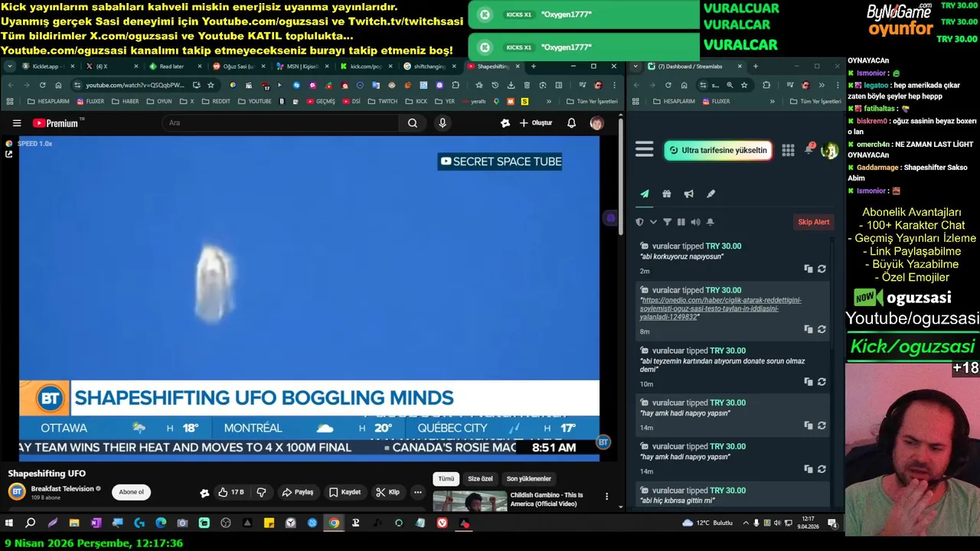Screen dimensions: 980x551
Task: Open options for Childish Gambino suggestion
Action: 607,497
